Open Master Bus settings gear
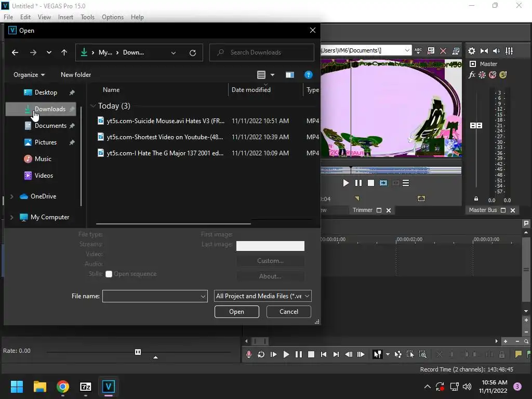 [472, 51]
